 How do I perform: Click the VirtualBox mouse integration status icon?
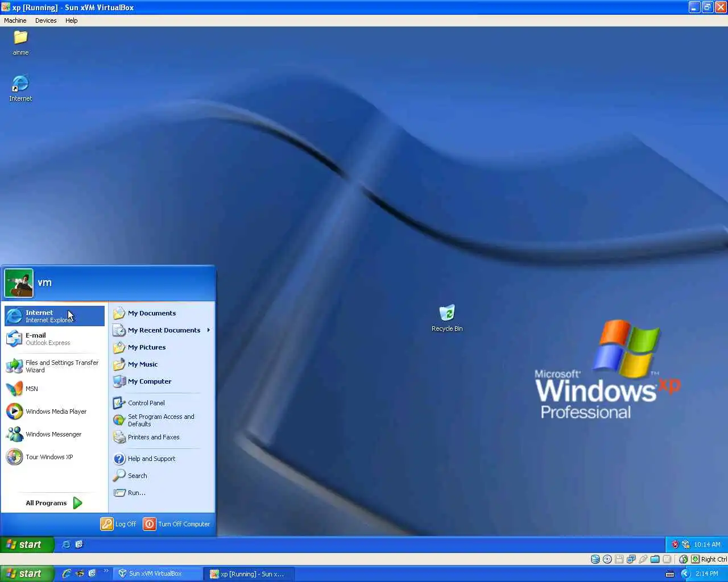click(x=683, y=559)
